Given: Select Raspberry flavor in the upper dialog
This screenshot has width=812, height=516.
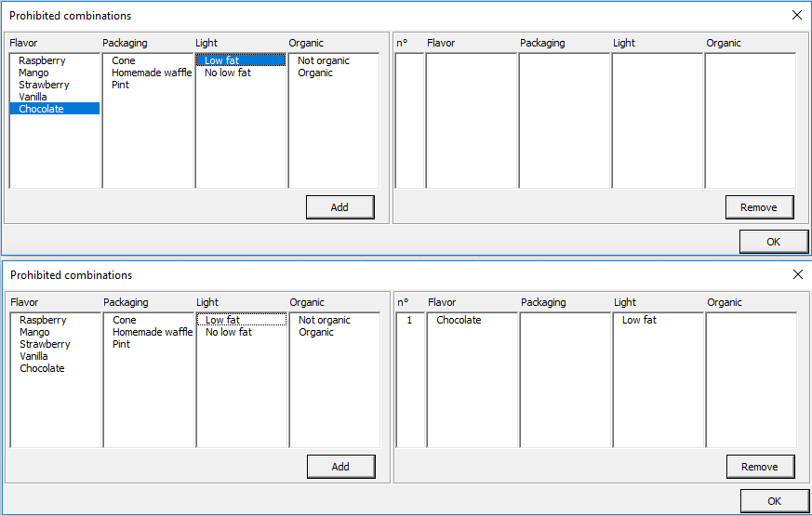Looking at the screenshot, I should (x=42, y=60).
